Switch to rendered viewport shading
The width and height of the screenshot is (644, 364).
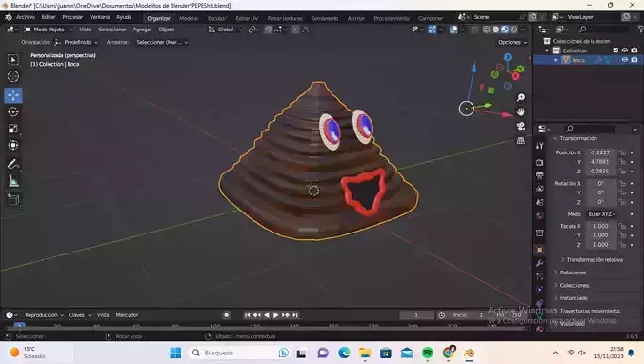pos(513,30)
